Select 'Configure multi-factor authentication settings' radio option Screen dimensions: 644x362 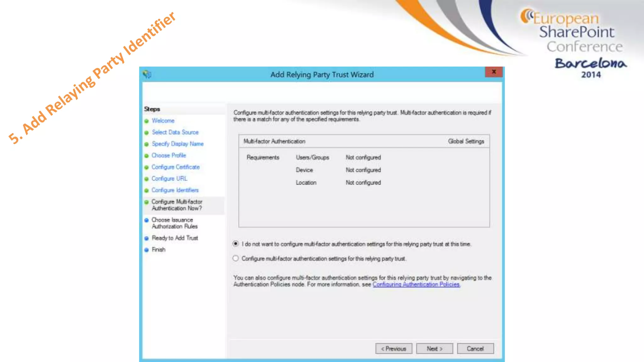236,258
